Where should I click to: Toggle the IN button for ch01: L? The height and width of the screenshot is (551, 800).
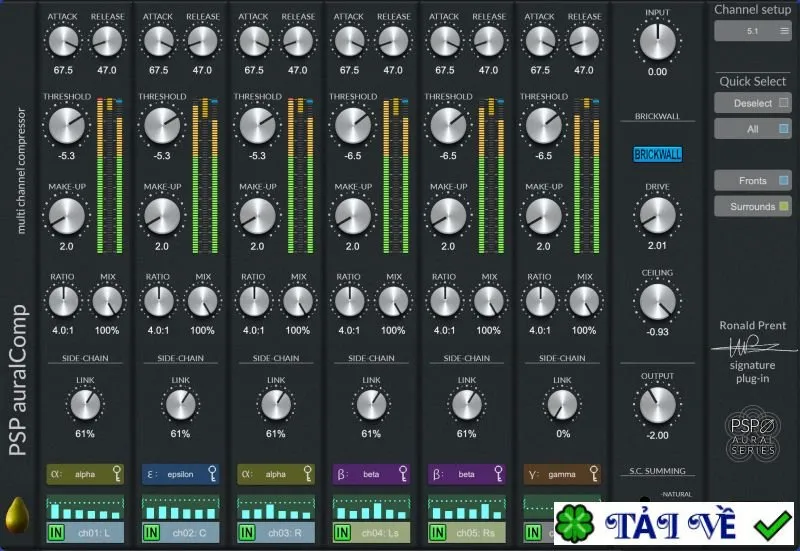(56, 533)
